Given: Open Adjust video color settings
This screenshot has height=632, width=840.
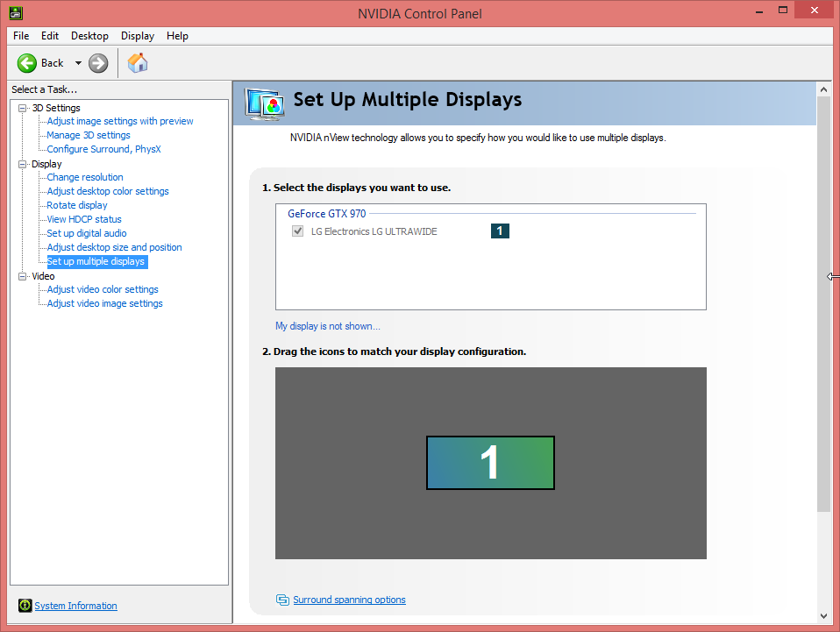Looking at the screenshot, I should pyautogui.click(x=103, y=289).
